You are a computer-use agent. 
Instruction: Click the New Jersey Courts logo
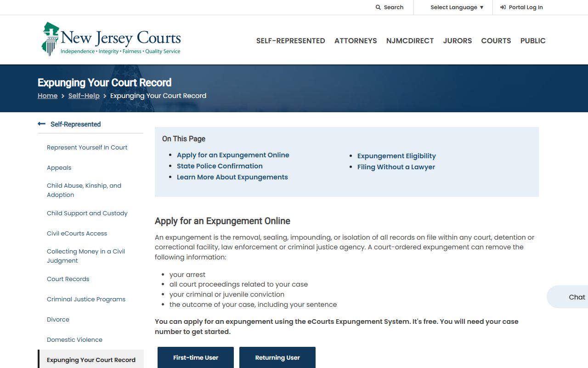111,39
